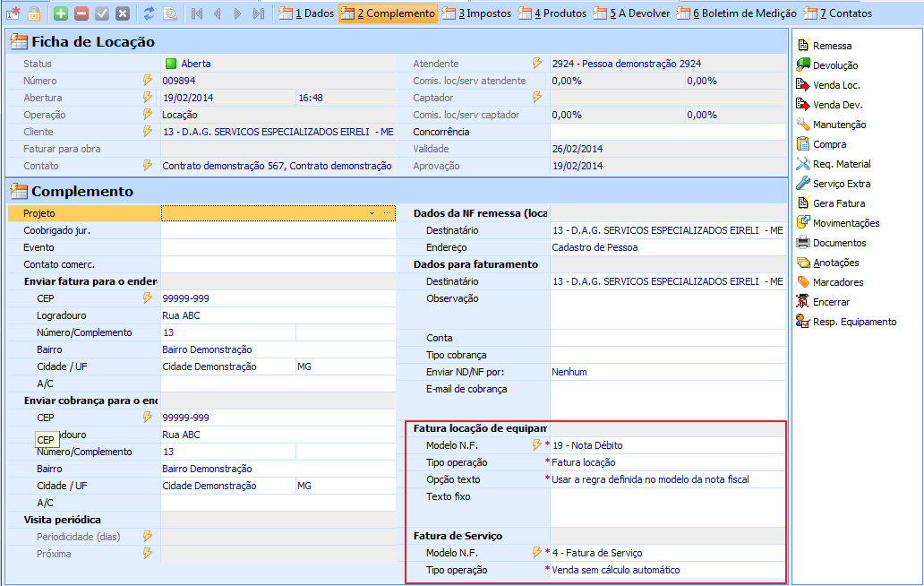Click the Cadastro de Pessoa address value

tap(595, 247)
